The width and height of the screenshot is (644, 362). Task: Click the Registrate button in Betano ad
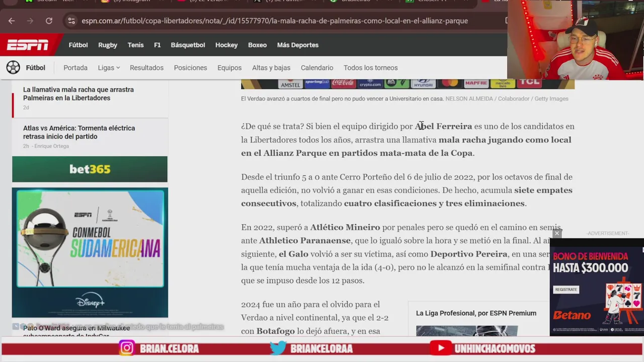pyautogui.click(x=566, y=290)
